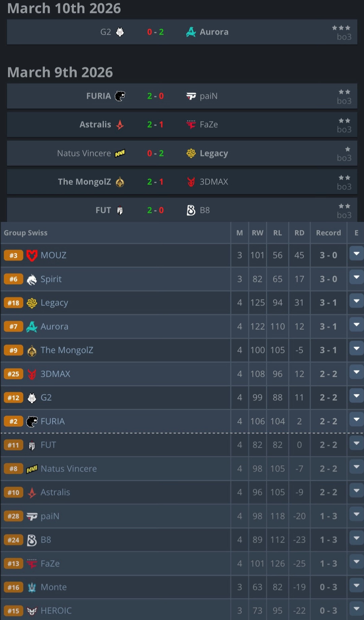The image size is (364, 620).
Task: Click the Aurora logo in G2 match row
Action: point(191,32)
